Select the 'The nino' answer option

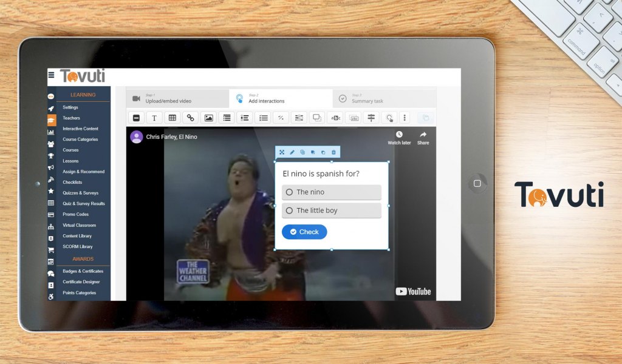331,192
